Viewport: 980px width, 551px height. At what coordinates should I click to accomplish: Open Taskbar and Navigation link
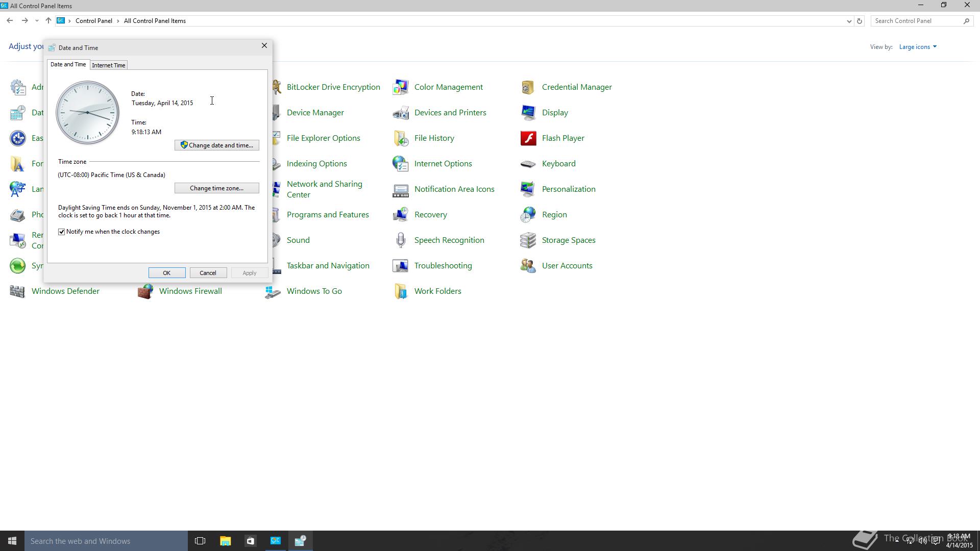point(328,266)
